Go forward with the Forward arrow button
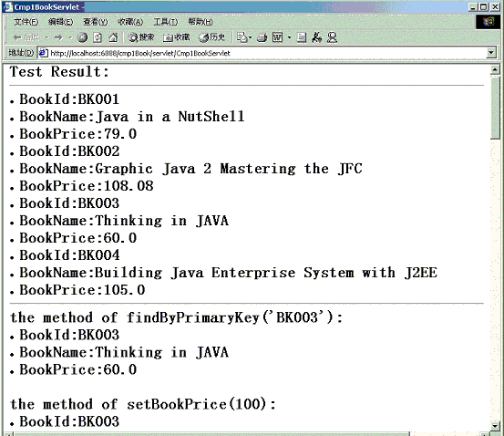This screenshot has height=436, width=504. (x=58, y=37)
